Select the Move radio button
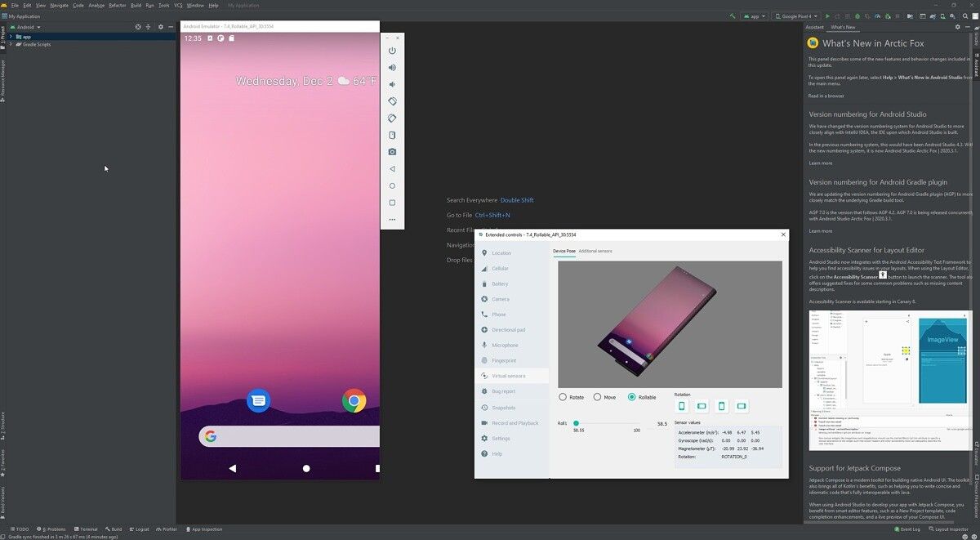 coord(597,397)
